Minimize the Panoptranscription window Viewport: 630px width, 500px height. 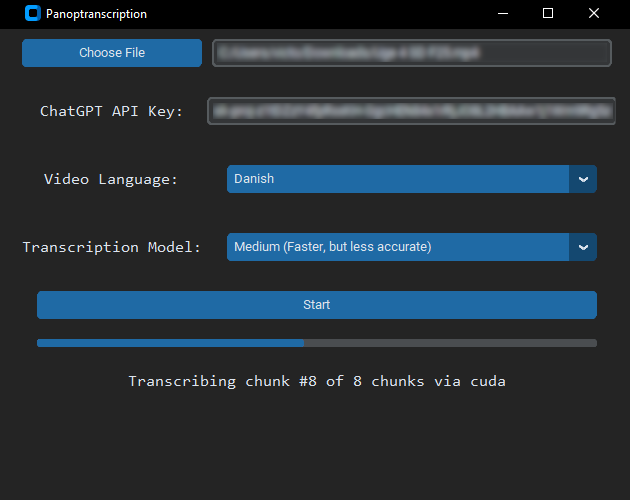[501, 14]
